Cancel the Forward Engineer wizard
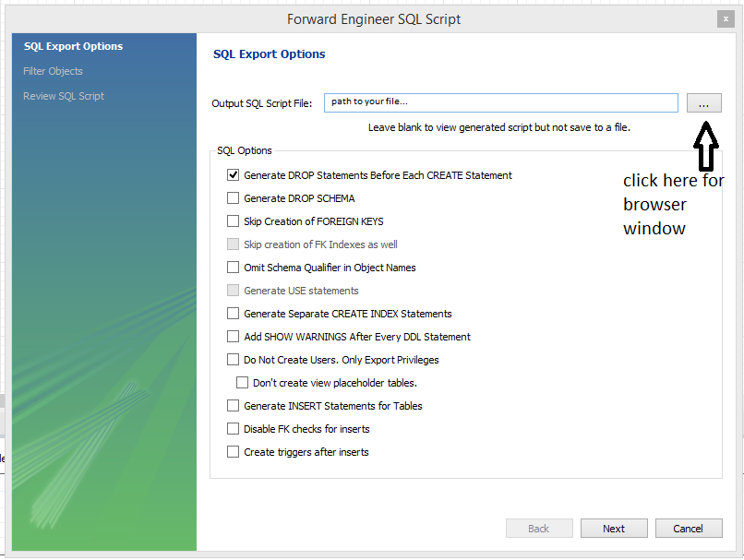The height and width of the screenshot is (560, 744). click(x=688, y=529)
